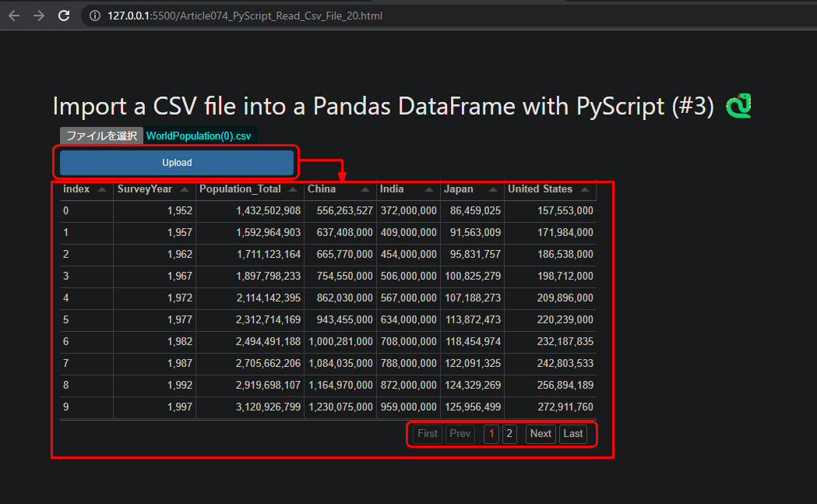Screen dimensions: 817x504
Task: Sort by China column arrow
Action: [365, 190]
